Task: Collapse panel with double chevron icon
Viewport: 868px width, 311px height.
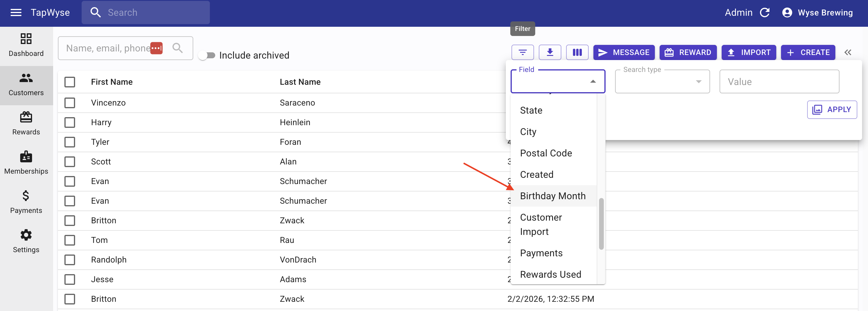Action: [x=848, y=52]
